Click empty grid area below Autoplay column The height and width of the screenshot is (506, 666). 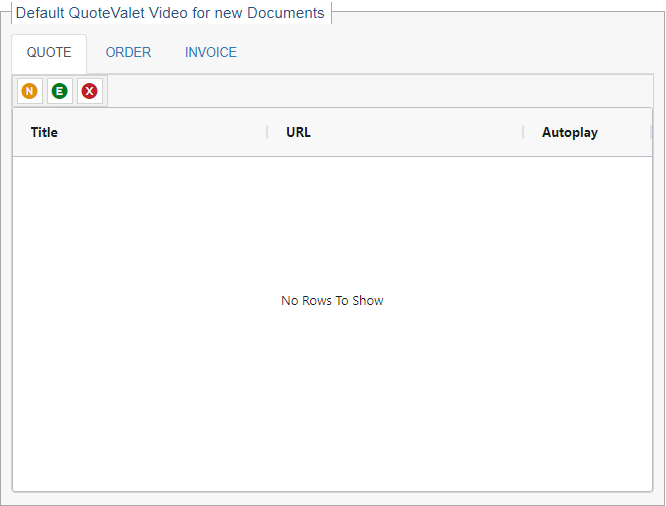tap(587, 400)
